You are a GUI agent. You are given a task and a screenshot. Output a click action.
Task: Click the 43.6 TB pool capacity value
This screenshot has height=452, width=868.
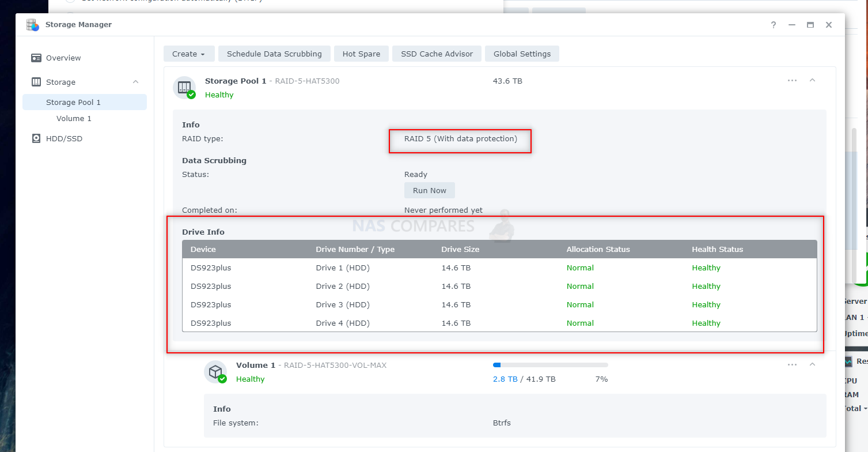[507, 81]
